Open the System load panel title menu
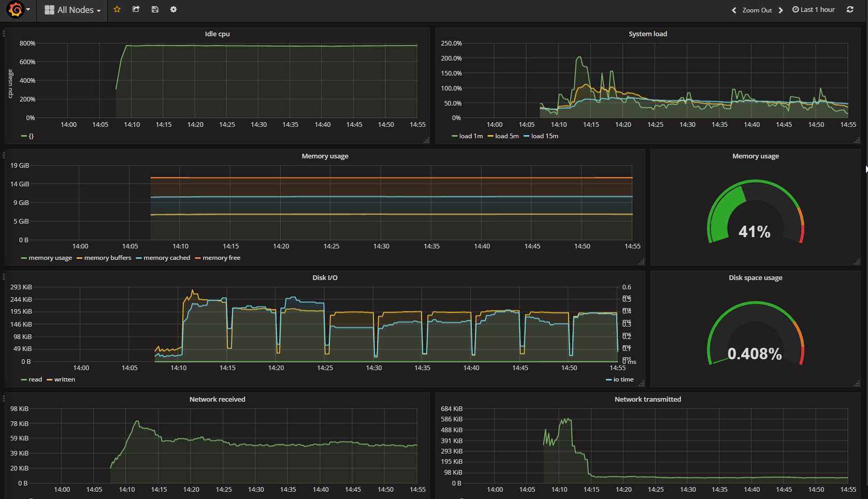The width and height of the screenshot is (868, 499). click(647, 34)
